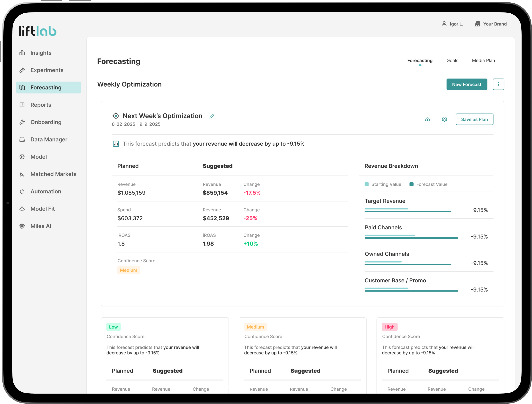Open Data Manager from the sidebar
Viewport: 532px width, 404px height.
tap(49, 139)
